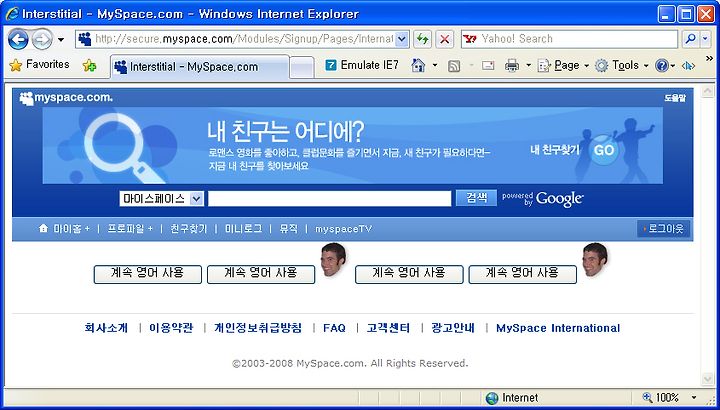Click the page scrollbar up arrow
This screenshot has width=720, height=410.
707,92
